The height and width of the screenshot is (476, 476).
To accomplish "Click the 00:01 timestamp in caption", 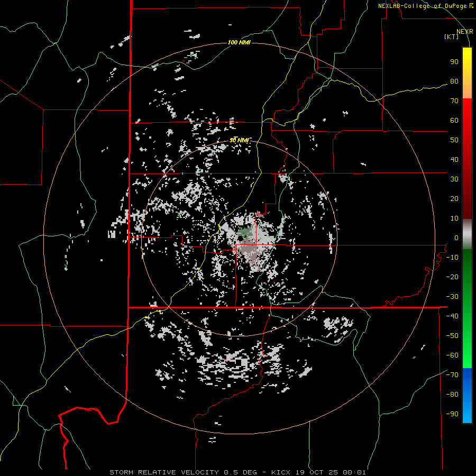I will point(354,472).
